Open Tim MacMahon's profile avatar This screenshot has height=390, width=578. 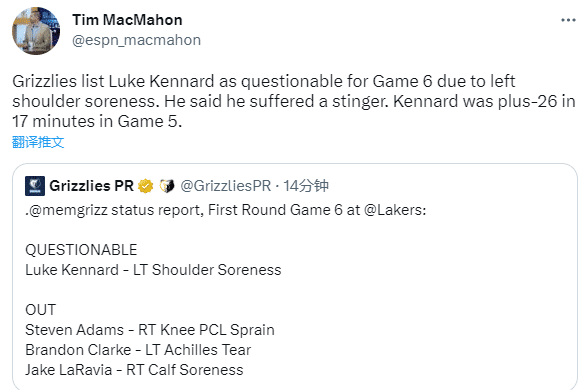[36, 31]
